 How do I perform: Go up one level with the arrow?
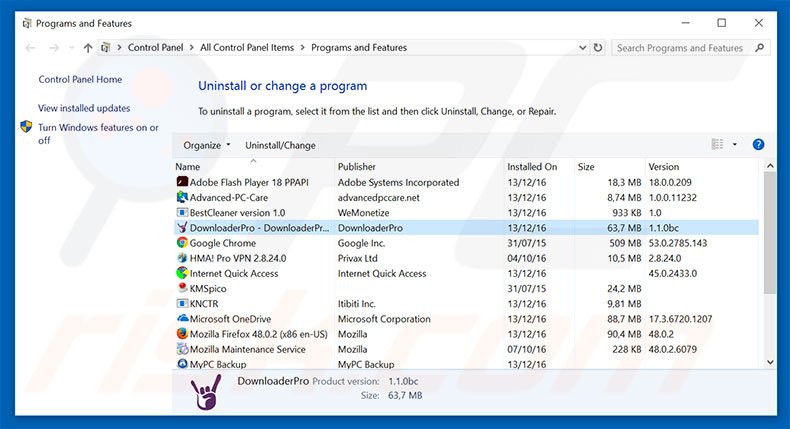click(x=88, y=48)
